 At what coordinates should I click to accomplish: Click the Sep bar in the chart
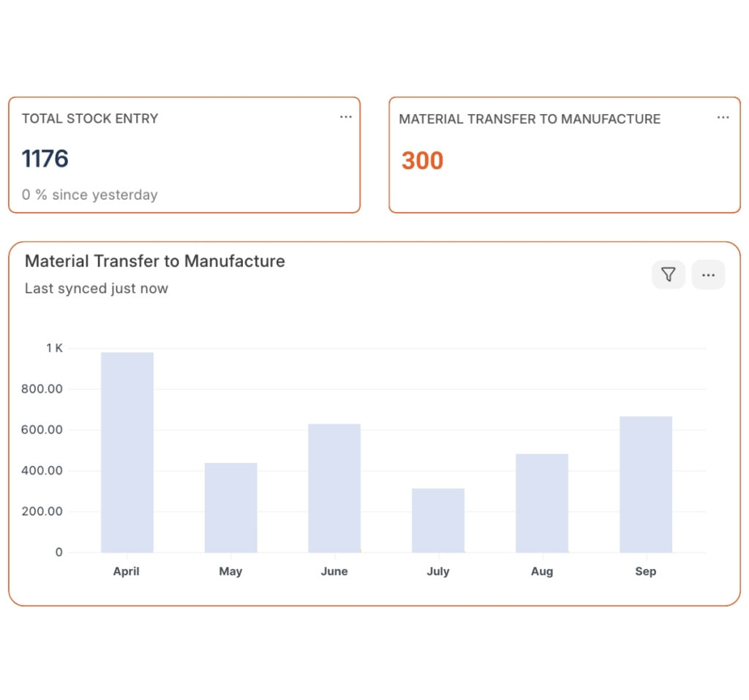coord(646,484)
